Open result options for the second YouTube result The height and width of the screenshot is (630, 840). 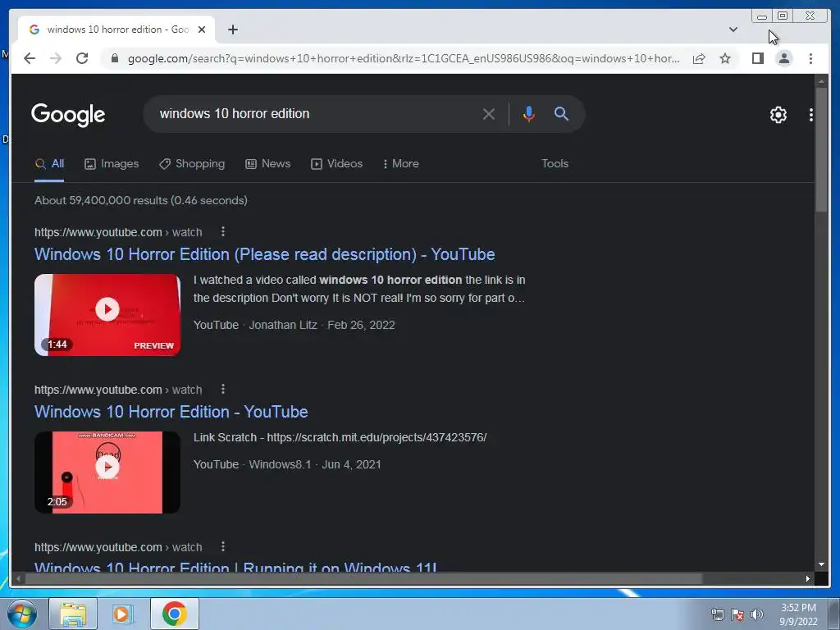223,389
